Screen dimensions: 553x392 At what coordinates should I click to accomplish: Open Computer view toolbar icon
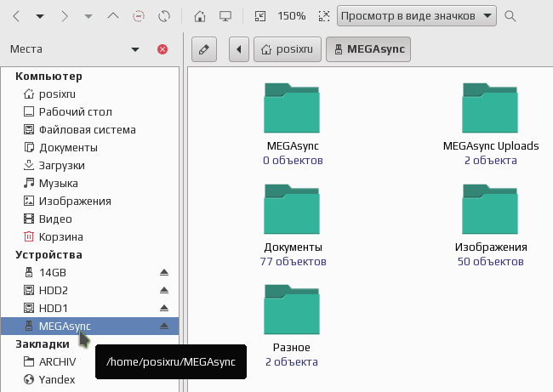(225, 16)
